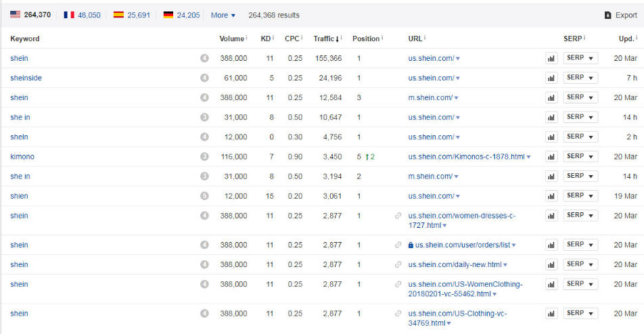Open the sheinside keyword link
The image size is (644, 334).
(26, 78)
